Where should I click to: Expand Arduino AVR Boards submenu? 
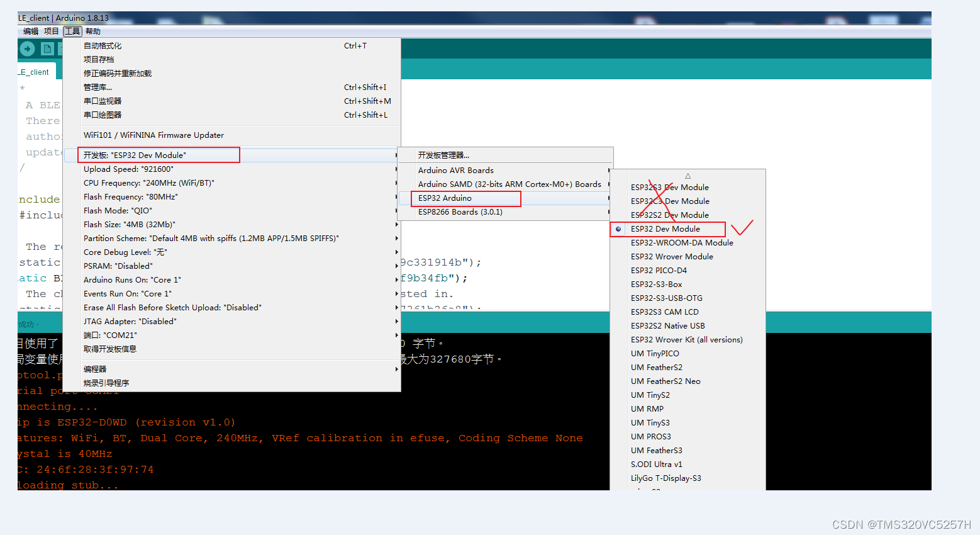(506, 171)
